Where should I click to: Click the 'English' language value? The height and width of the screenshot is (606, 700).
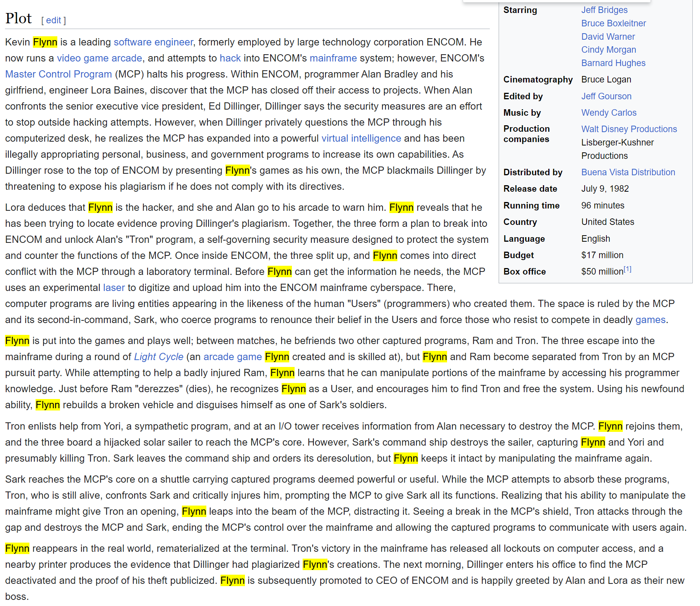[596, 239]
